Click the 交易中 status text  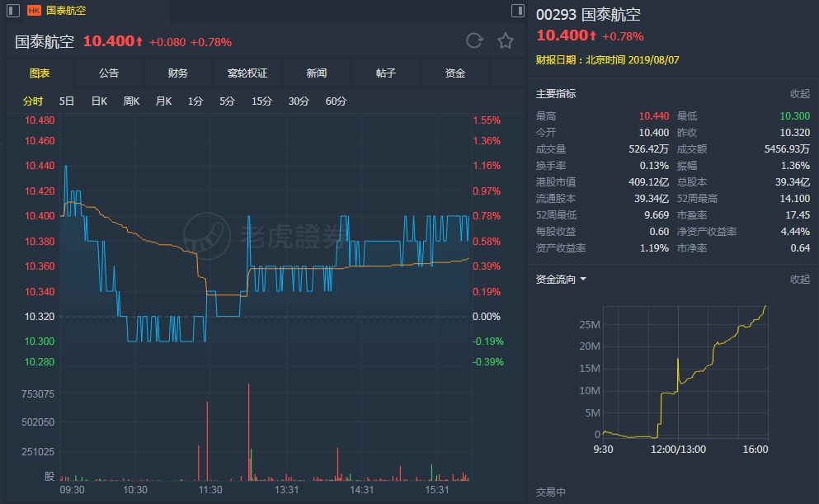click(x=550, y=492)
